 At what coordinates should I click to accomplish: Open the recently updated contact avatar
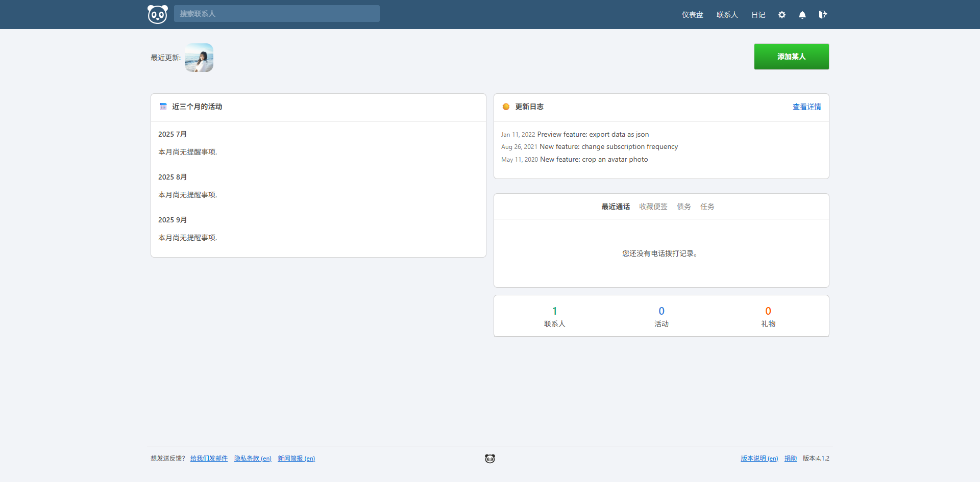[199, 58]
